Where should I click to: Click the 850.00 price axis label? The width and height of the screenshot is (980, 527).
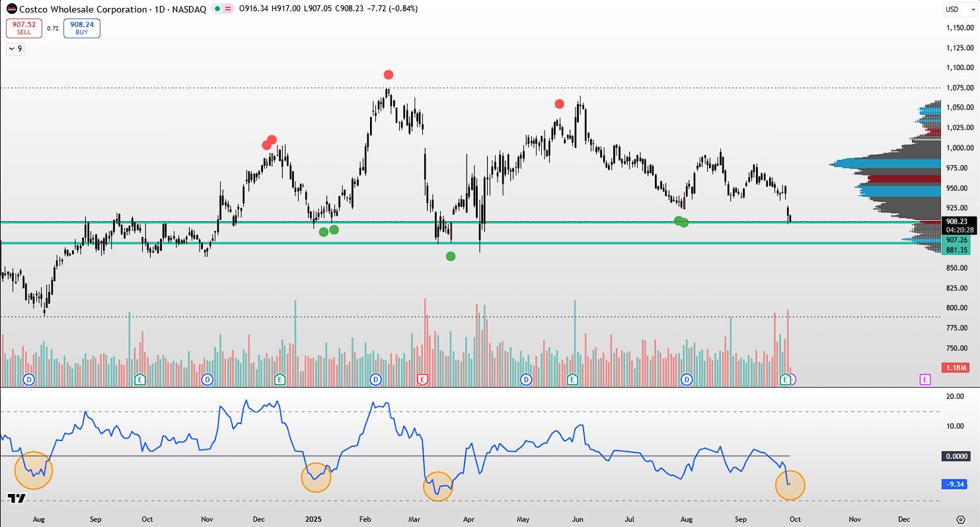coord(958,268)
